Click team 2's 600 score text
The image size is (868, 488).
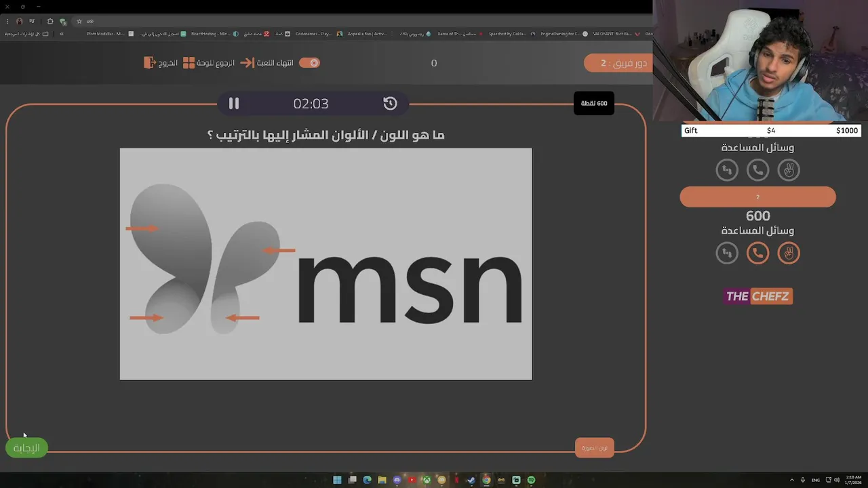tap(757, 216)
